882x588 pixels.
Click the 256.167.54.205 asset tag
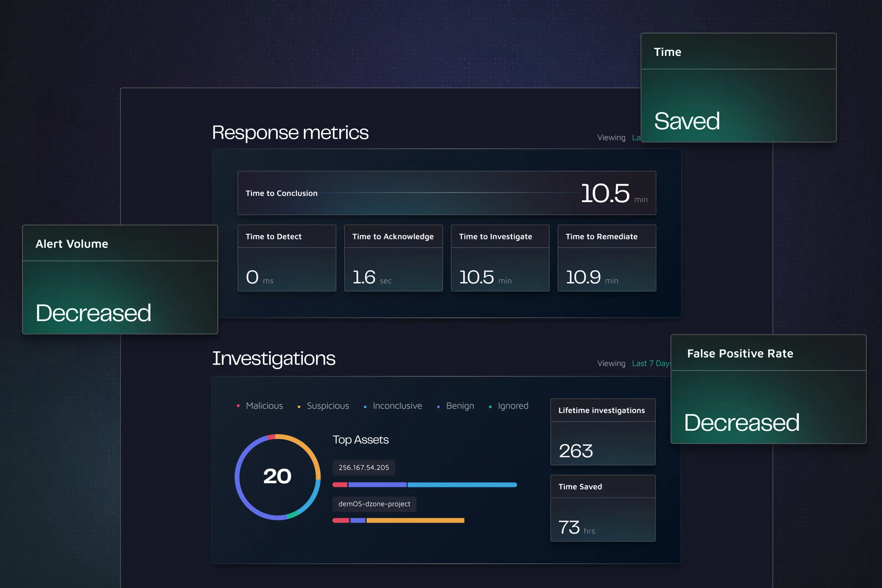click(363, 467)
